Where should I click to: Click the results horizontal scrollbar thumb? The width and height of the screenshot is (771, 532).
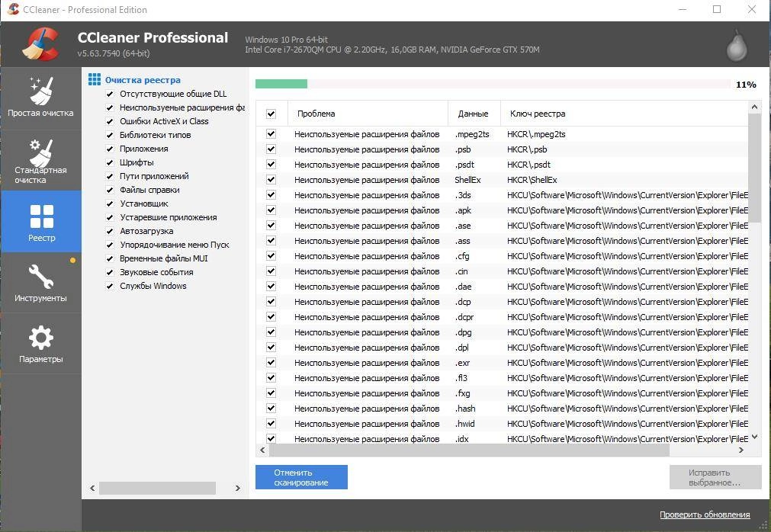469,450
